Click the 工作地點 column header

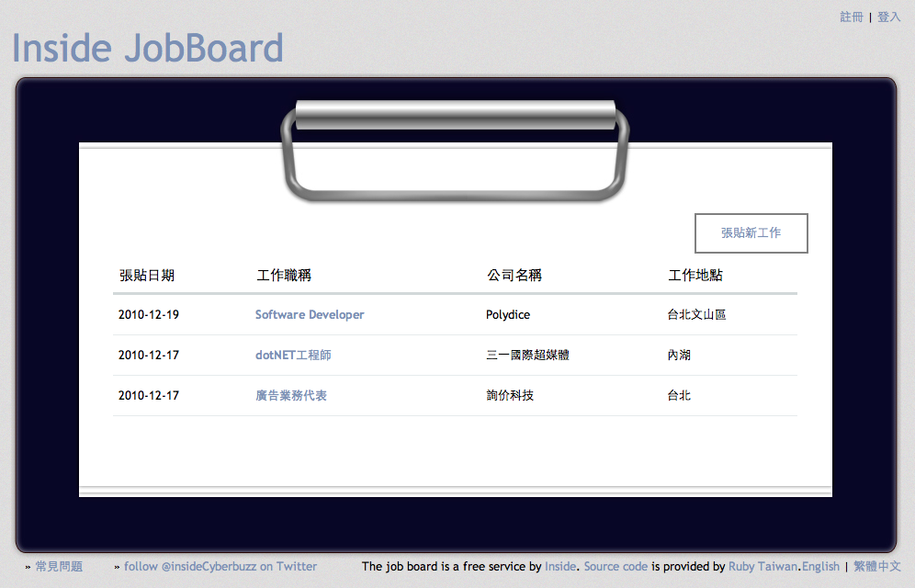click(x=695, y=276)
